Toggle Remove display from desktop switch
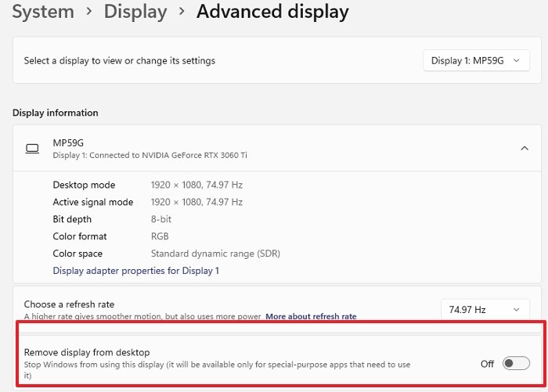The width and height of the screenshot is (548, 392). coord(517,363)
